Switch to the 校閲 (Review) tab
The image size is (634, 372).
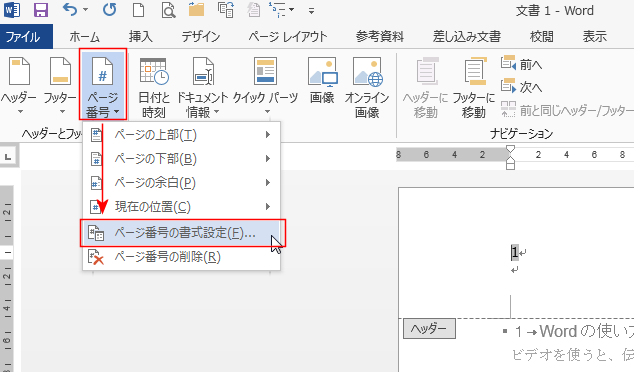pyautogui.click(x=542, y=37)
